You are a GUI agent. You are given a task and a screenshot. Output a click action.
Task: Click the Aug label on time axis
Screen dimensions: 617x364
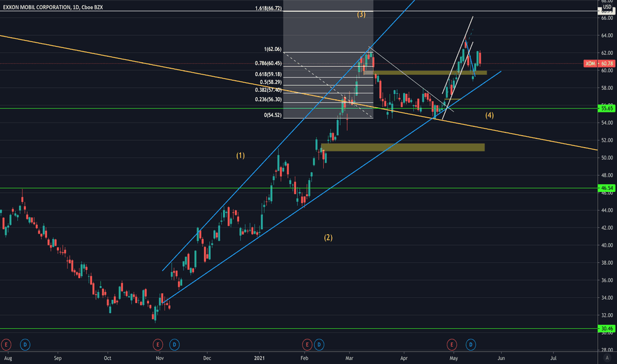coord(8,358)
